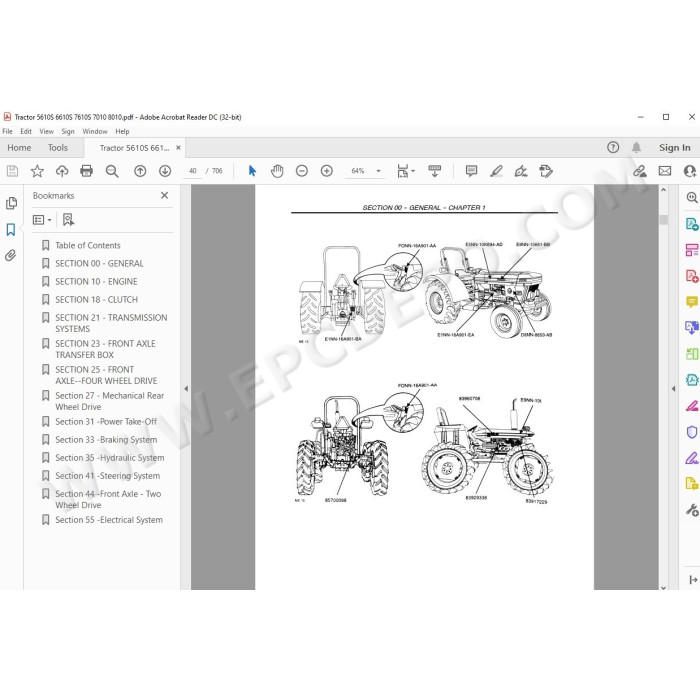Send file by email envelope icon
700x700 pixels.
[x=665, y=171]
